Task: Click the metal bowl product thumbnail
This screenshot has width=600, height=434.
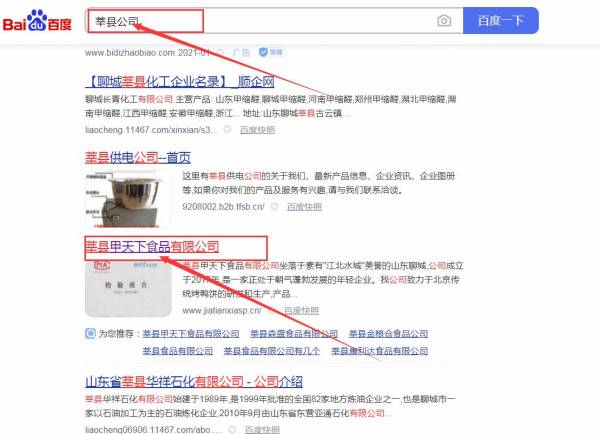Action: click(x=128, y=199)
